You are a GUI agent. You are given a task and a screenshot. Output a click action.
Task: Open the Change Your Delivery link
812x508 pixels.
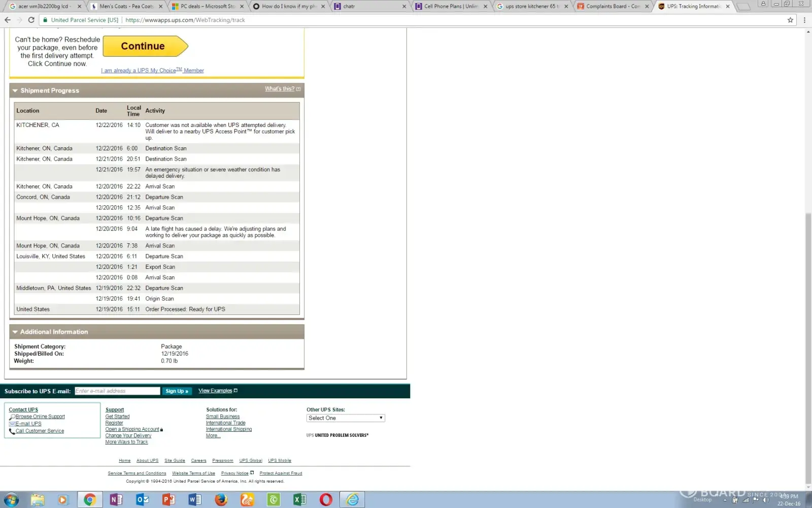tap(128, 436)
